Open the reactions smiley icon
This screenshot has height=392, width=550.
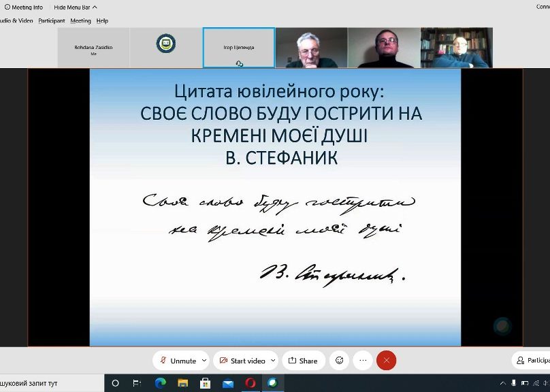(339, 361)
